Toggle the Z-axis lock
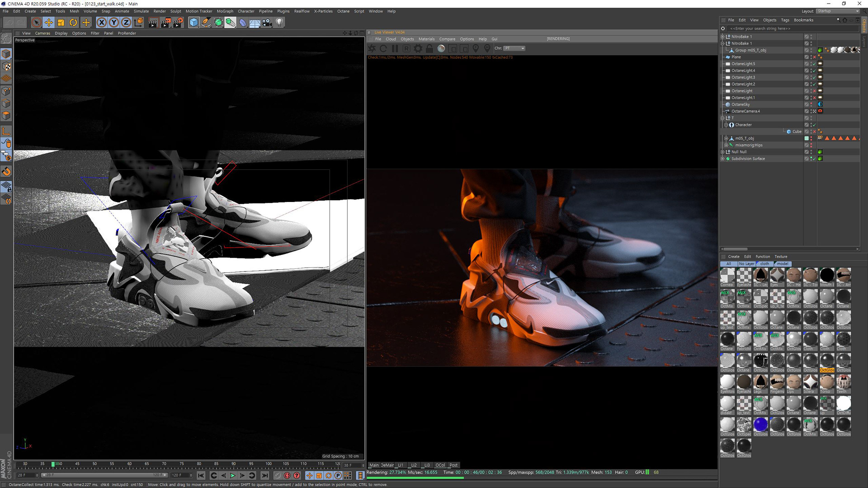Screen dimensions: 868x488 click(126, 22)
